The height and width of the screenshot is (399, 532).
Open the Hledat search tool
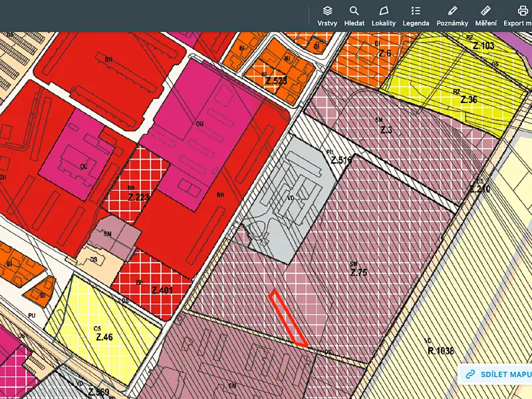point(354,16)
